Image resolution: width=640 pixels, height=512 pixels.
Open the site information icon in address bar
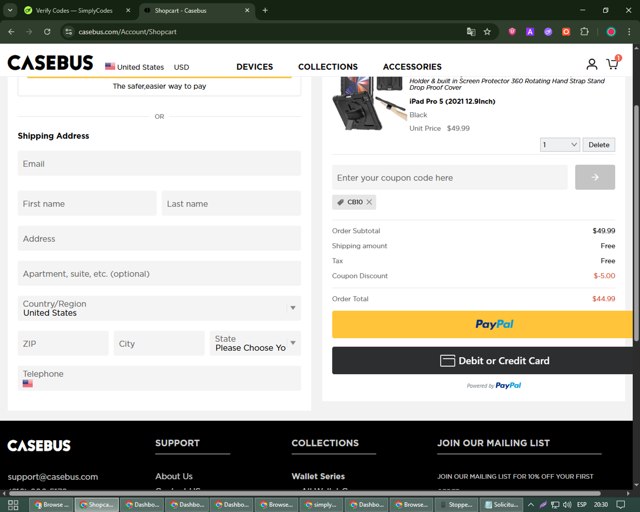[x=69, y=32]
